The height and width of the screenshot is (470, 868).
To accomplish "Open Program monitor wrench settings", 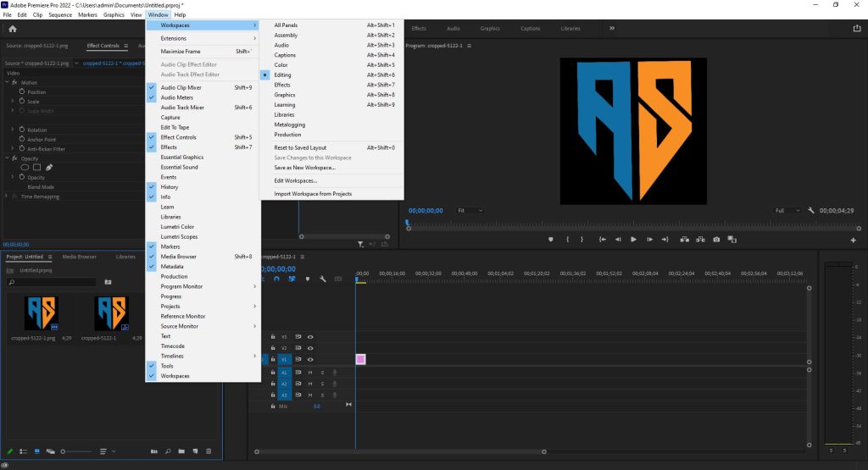I will [811, 210].
